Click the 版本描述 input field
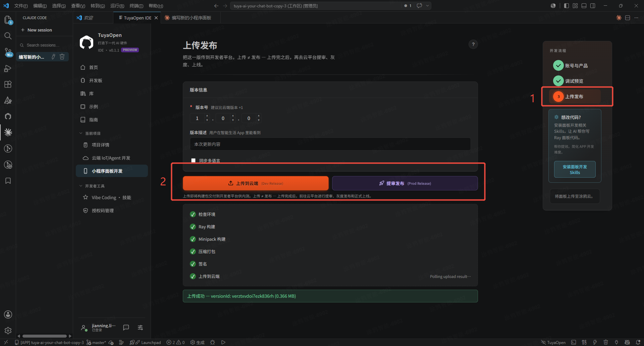Image resolution: width=644 pixels, height=346 pixels. (x=330, y=144)
